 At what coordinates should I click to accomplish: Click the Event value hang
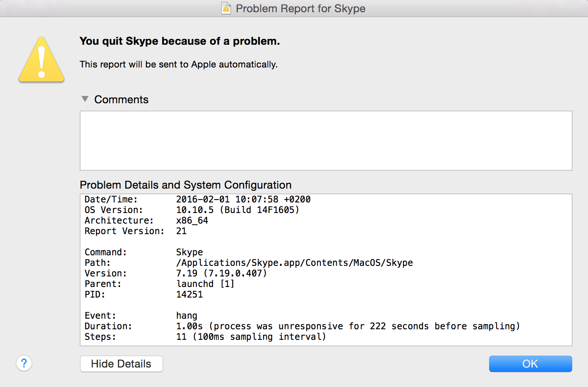pos(187,315)
